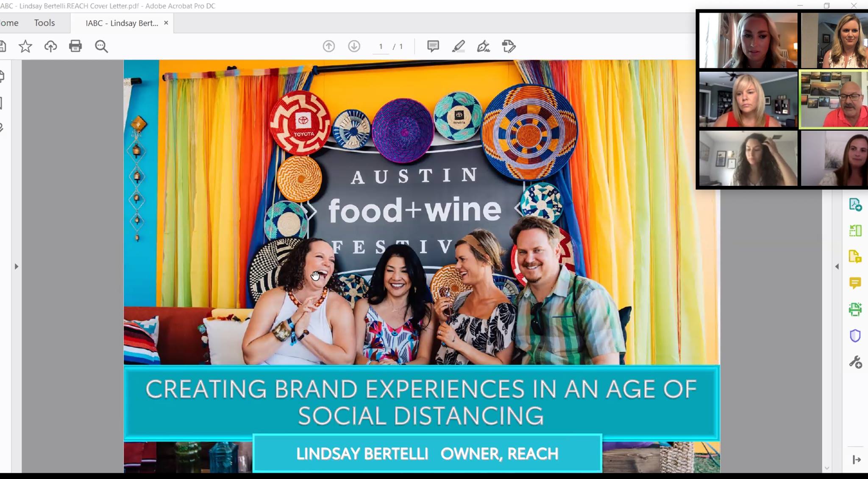Go to previous page arrow
This screenshot has height=479, width=868.
pos(329,46)
